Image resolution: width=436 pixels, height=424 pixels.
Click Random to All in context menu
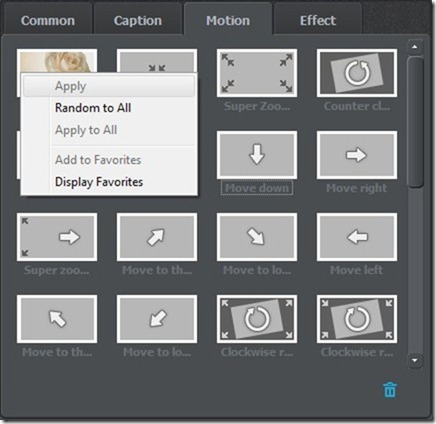point(109,108)
